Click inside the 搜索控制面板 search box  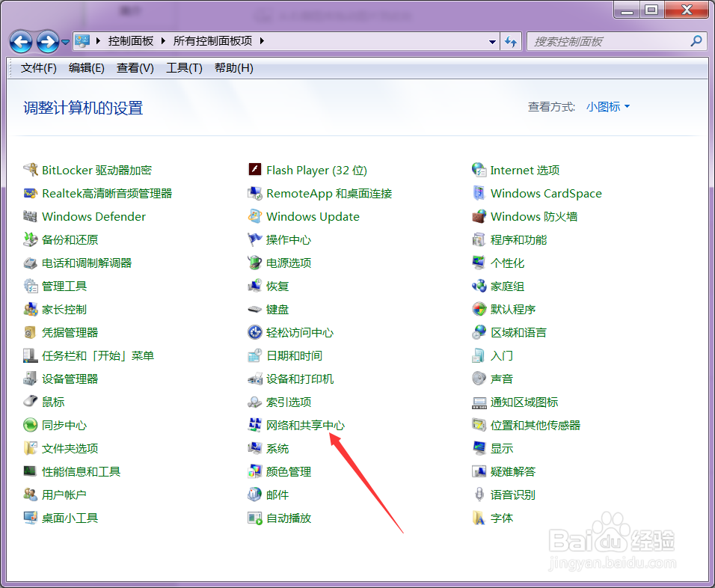613,40
